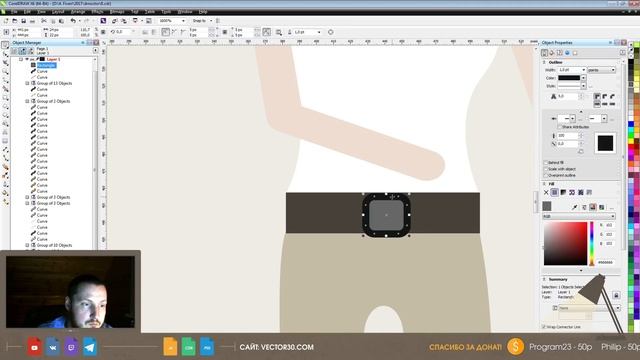Click inside the red color picker field
The width and height of the screenshot is (640, 360).
tap(565, 244)
